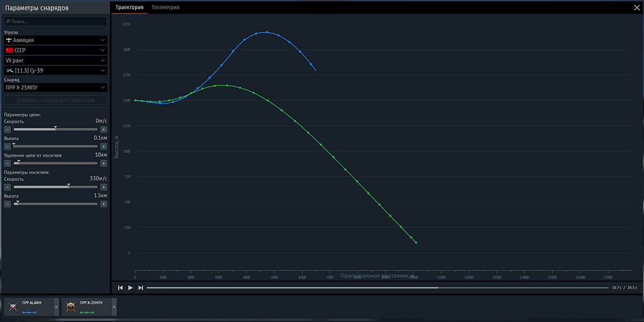Remove ПРР Х-25МПУ from comparison

coord(114,307)
